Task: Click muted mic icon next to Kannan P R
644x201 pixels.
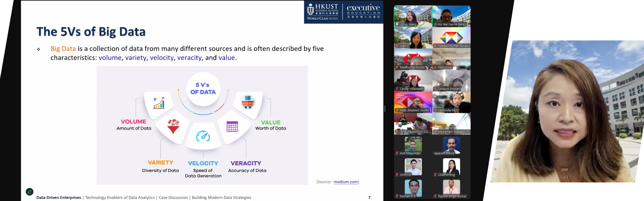Action: pyautogui.click(x=397, y=196)
